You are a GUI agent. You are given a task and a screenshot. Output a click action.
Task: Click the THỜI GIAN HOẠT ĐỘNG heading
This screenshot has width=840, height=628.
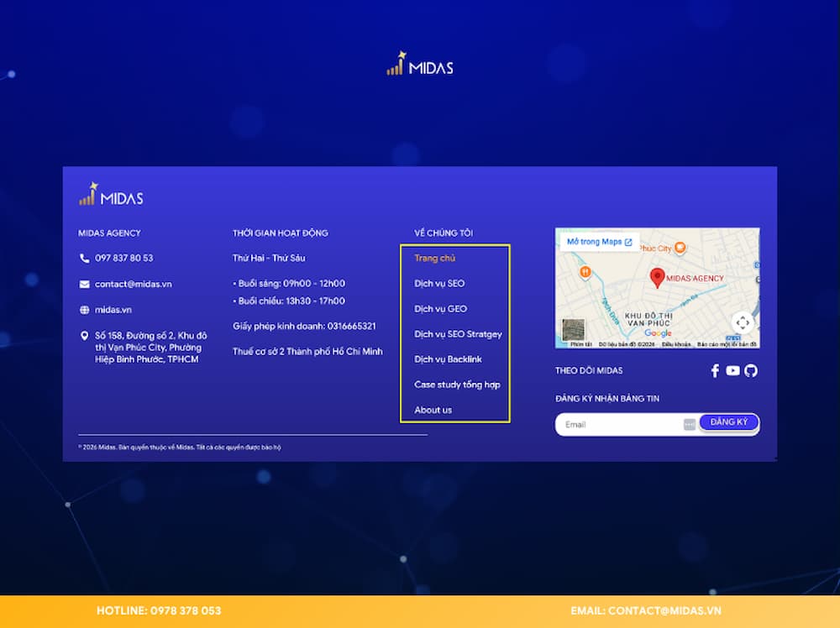(281, 233)
